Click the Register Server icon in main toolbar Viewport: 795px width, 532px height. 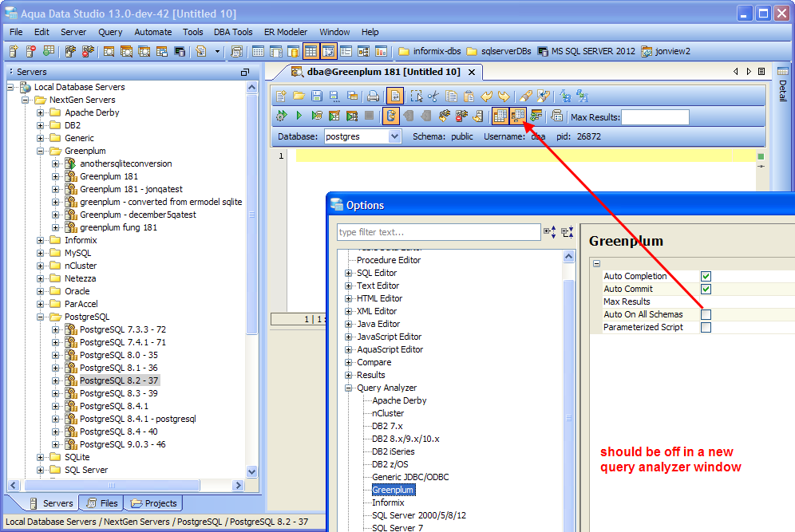click(x=14, y=51)
